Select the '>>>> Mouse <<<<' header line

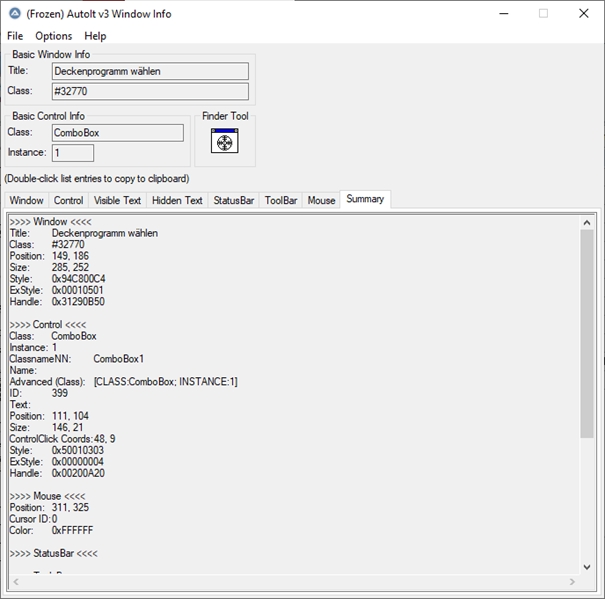[47, 496]
